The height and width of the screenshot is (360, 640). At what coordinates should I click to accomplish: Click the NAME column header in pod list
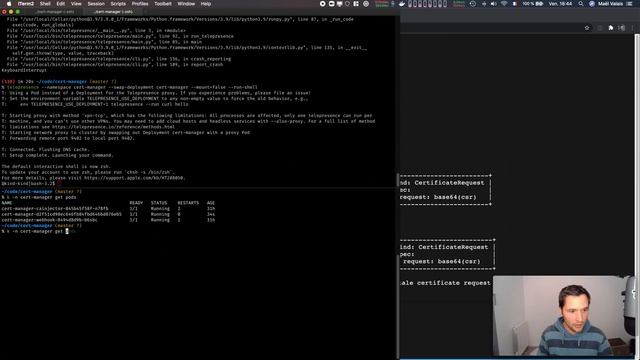coord(7,203)
